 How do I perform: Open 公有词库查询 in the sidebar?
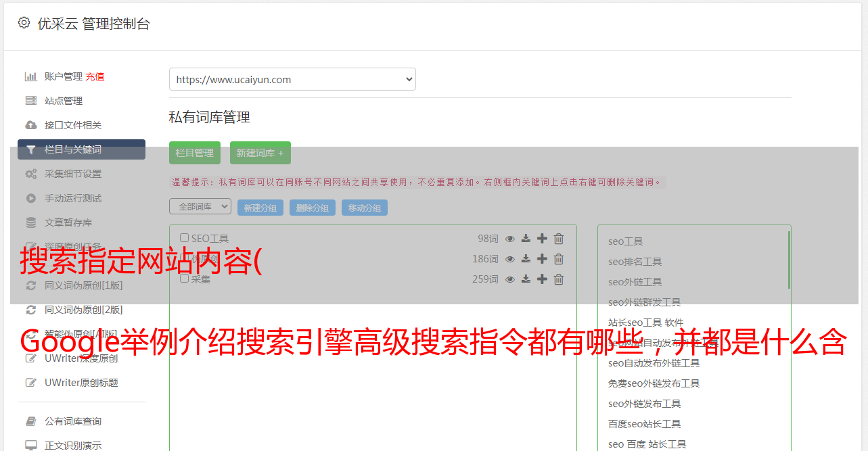click(x=73, y=421)
